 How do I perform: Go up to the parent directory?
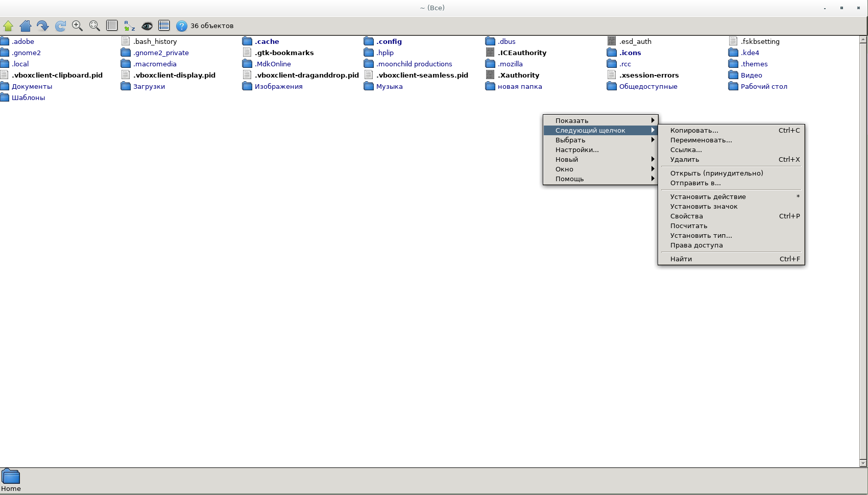pyautogui.click(x=8, y=26)
